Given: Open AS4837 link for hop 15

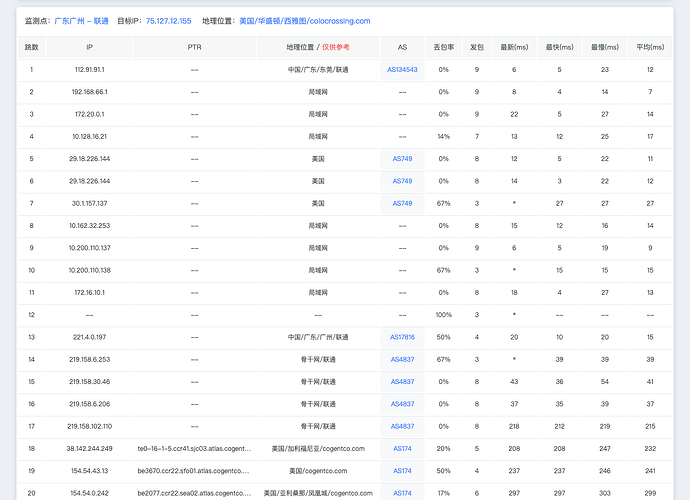Looking at the screenshot, I should point(402,382).
